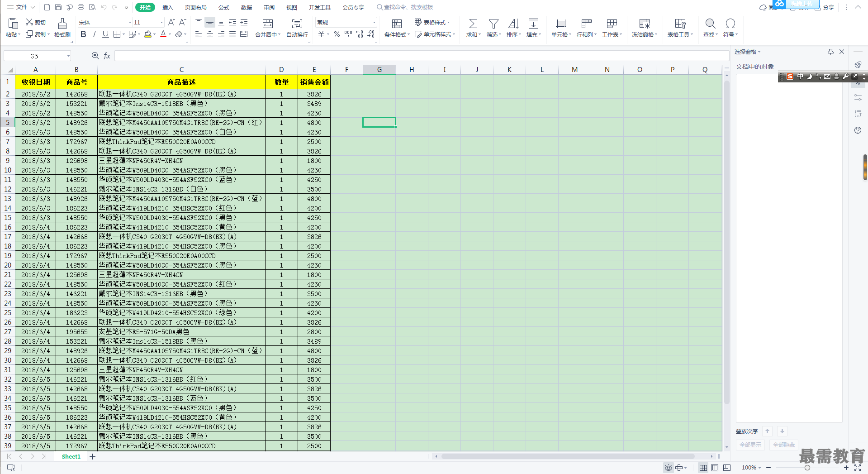Toggle center horizontal alignment
The width and height of the screenshot is (868, 474).
click(210, 34)
